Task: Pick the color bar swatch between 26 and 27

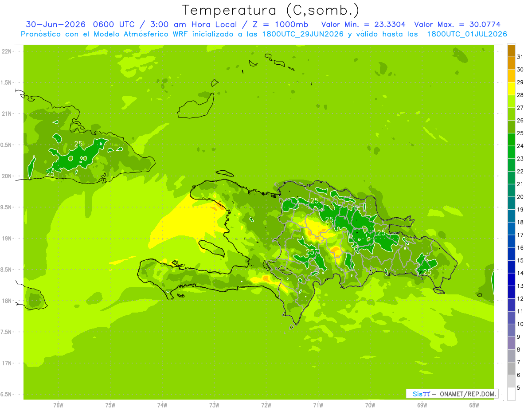Action: 511,114
